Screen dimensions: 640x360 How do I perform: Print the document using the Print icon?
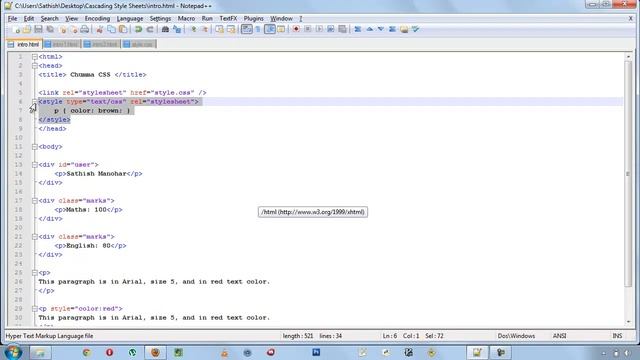click(x=84, y=29)
